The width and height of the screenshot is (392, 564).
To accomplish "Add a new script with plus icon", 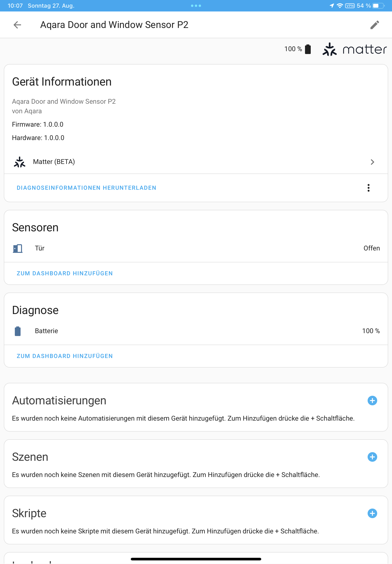I will tap(372, 513).
